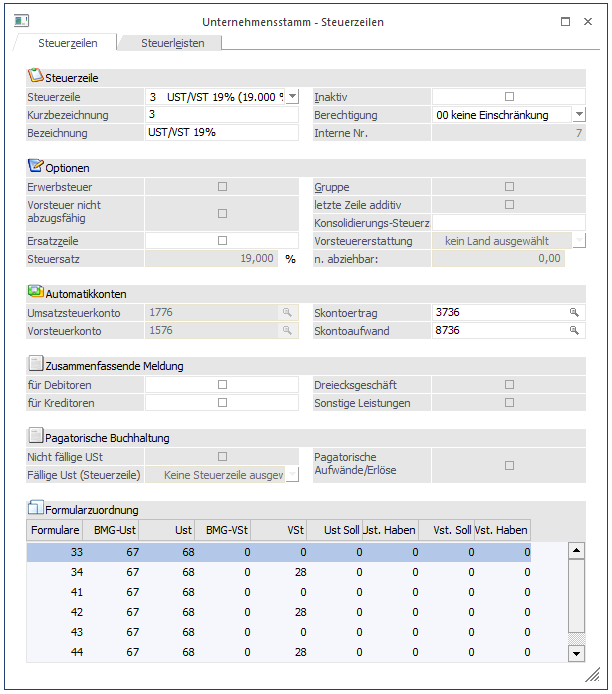Image resolution: width=612 pixels, height=694 pixels.
Task: Expand the Steuerzeile dropdown list
Action: [292, 97]
